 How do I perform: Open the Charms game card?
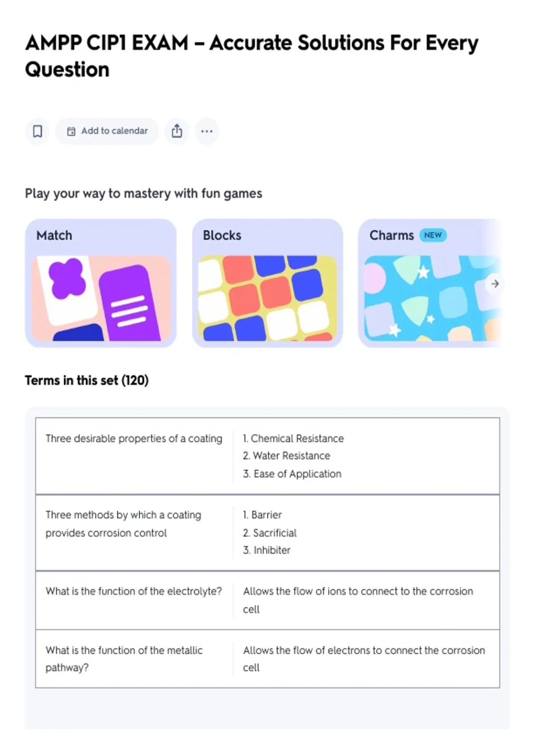[429, 283]
